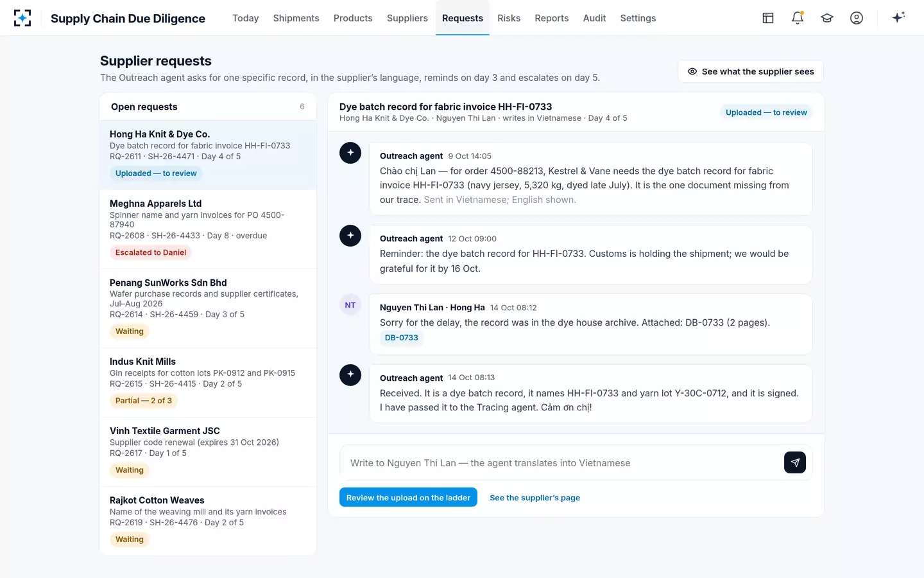Click the graduation cap learning icon

click(827, 18)
